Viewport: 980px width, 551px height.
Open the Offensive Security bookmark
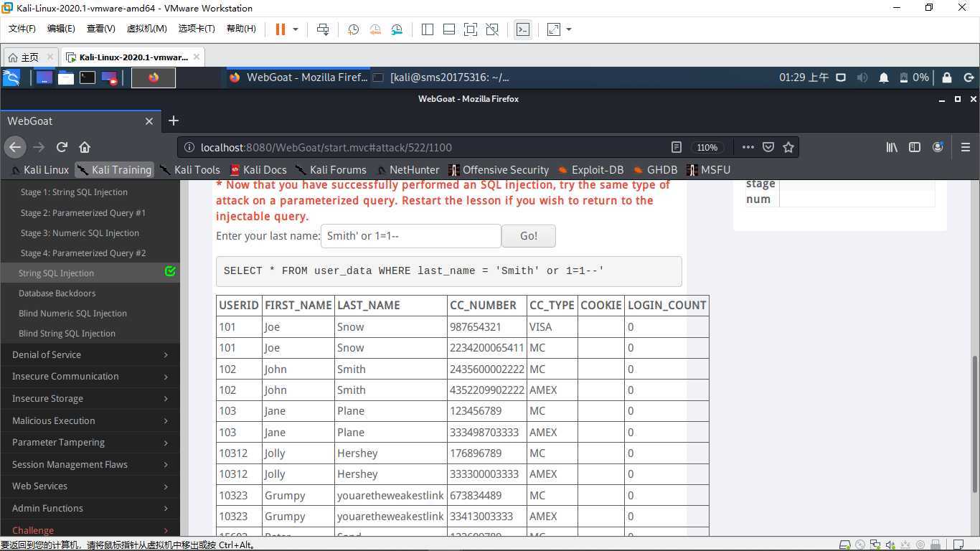click(499, 170)
